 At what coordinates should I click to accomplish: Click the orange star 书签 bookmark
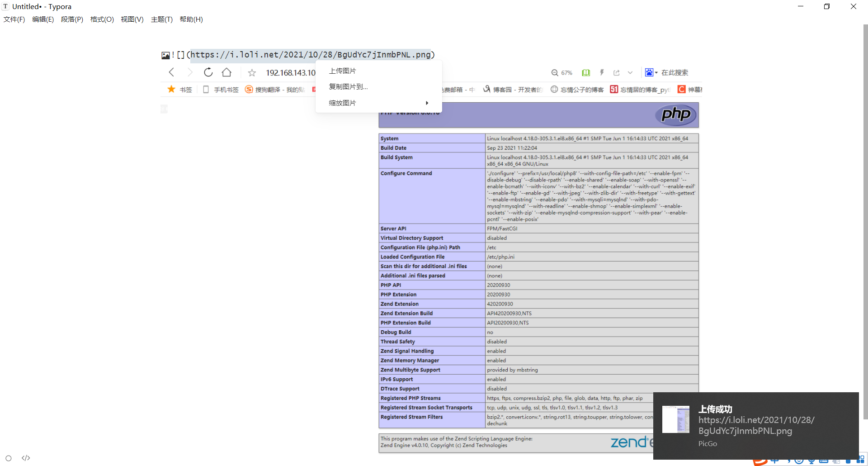click(x=179, y=90)
